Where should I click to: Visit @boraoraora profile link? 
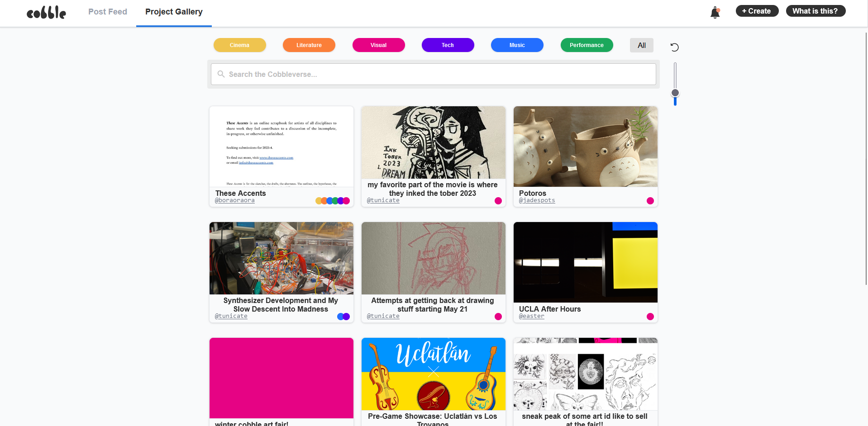click(235, 200)
